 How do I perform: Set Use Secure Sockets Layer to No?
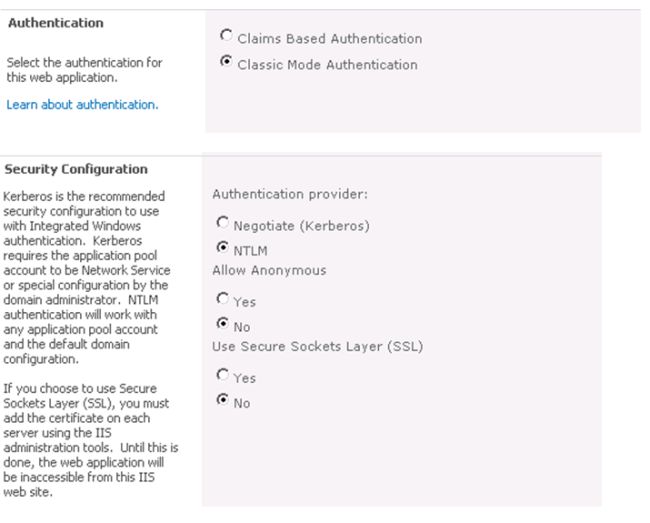[x=223, y=400]
